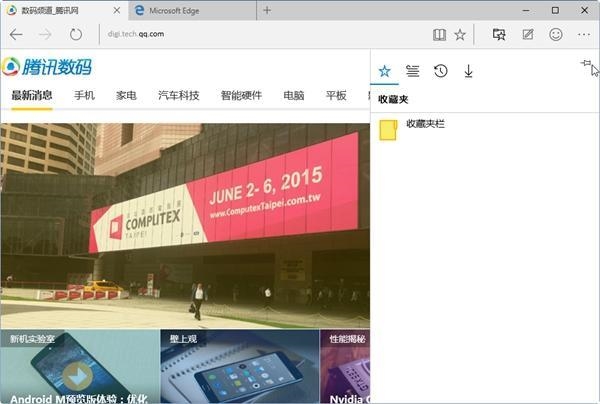The width and height of the screenshot is (600, 404).
Task: Click the 收藏夹 heading text
Action: 393,99
